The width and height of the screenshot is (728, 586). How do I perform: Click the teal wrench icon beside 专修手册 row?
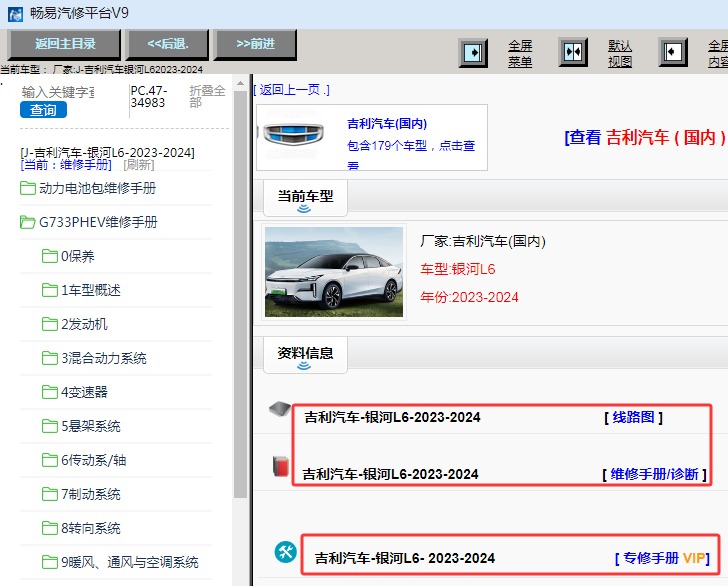pos(286,553)
